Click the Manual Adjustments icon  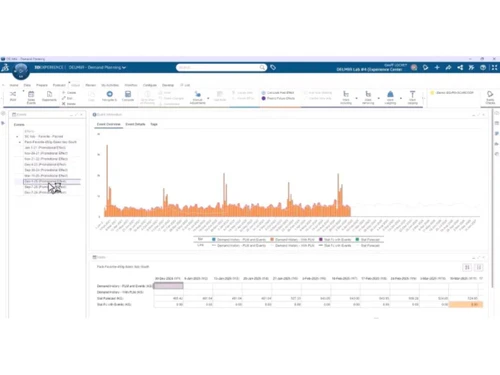[198, 94]
